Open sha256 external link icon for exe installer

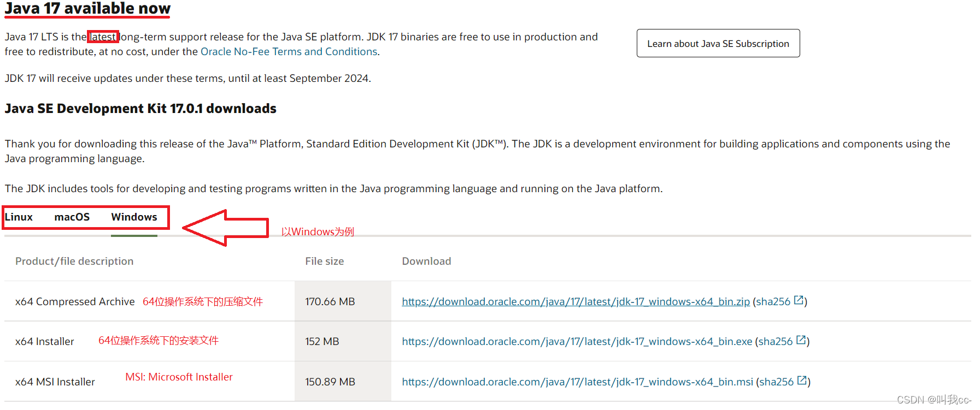point(801,340)
